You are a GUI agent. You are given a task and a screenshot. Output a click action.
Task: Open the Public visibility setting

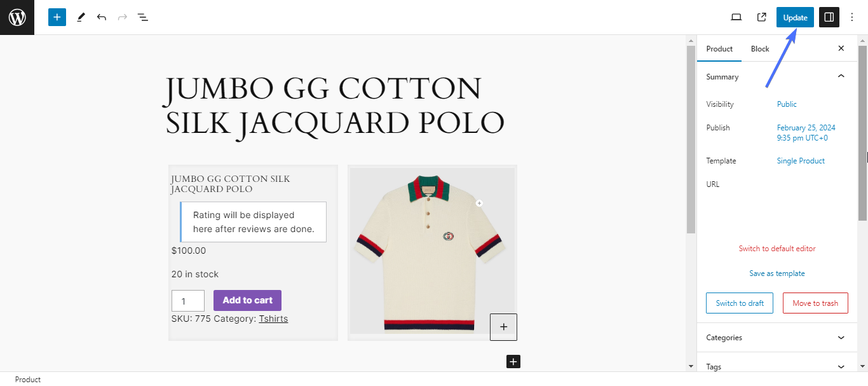coord(787,104)
